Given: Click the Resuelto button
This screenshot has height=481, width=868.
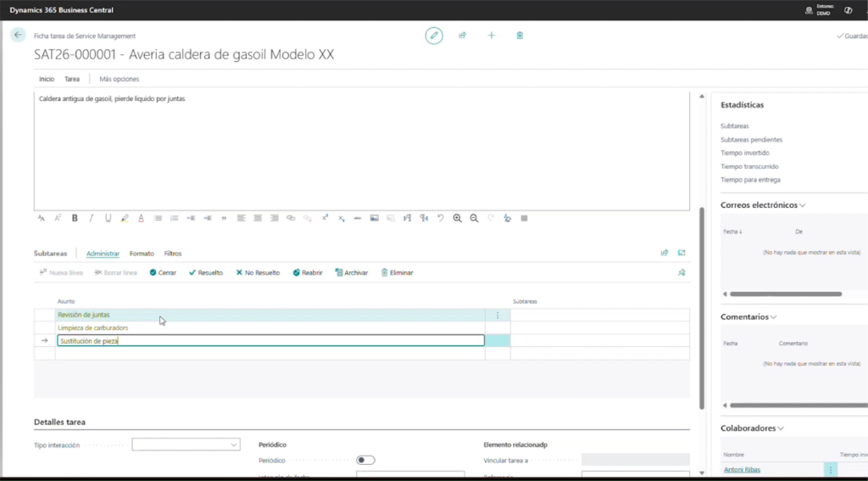Looking at the screenshot, I should pyautogui.click(x=205, y=273).
